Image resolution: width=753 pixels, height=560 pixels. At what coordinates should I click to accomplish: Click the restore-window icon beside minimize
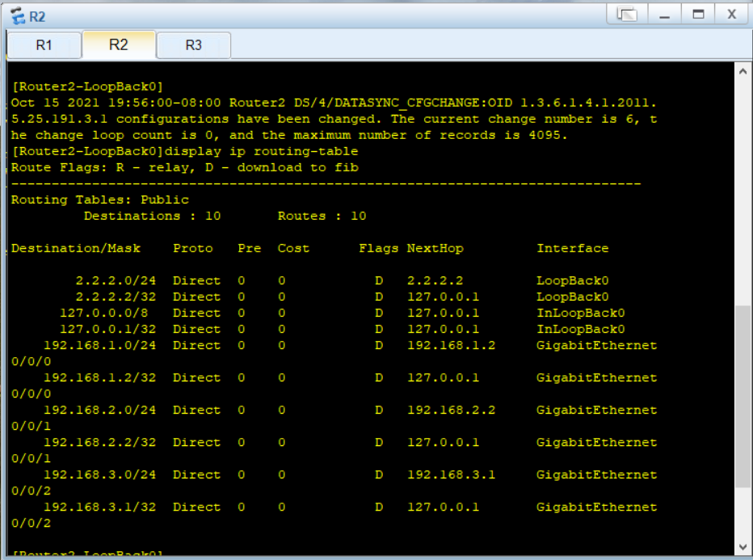point(627,15)
